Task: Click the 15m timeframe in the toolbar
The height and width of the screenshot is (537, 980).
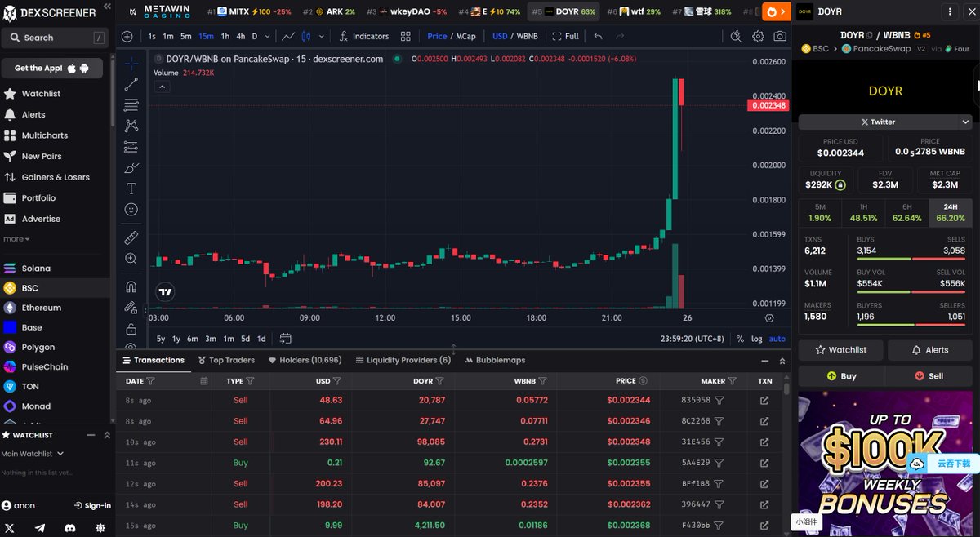Action: click(x=205, y=36)
